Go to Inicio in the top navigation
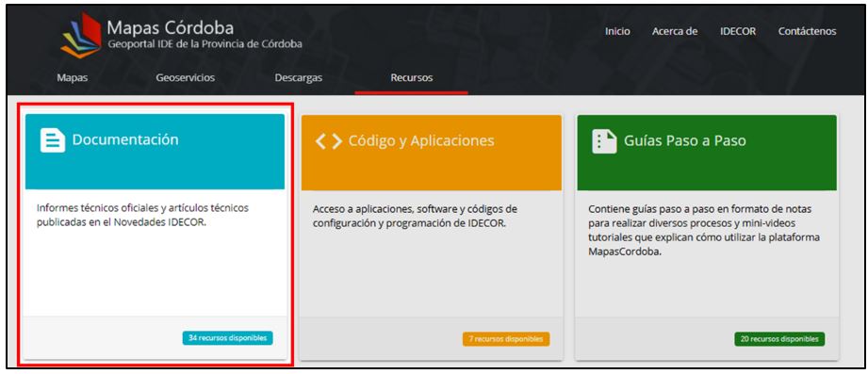868x374 pixels. [x=617, y=31]
